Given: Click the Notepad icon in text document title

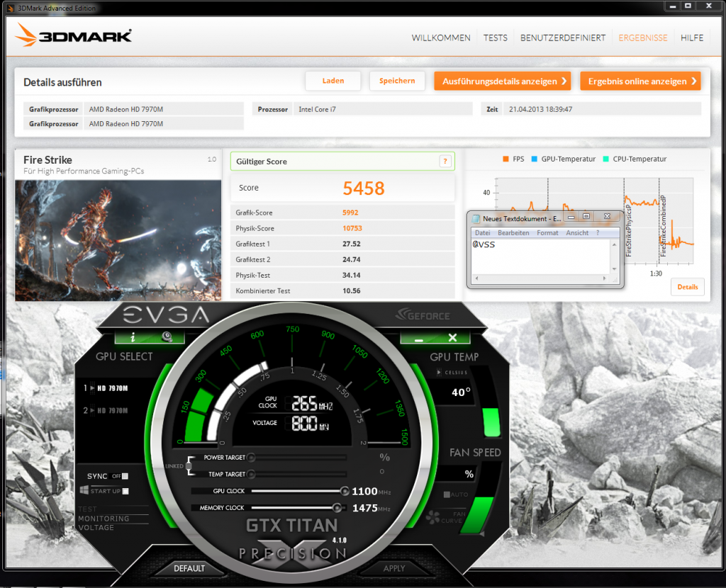Looking at the screenshot, I should 476,218.
